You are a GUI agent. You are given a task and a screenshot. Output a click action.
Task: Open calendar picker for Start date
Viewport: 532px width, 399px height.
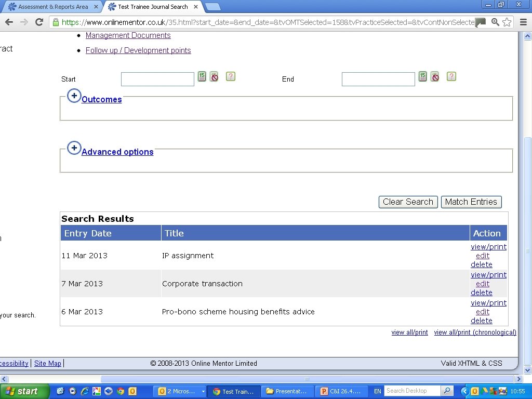[x=202, y=76]
